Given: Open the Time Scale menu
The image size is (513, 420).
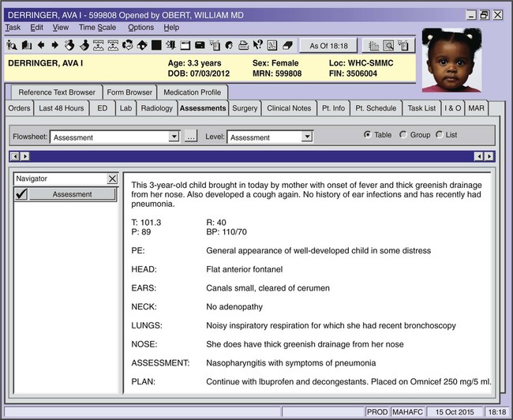Looking at the screenshot, I should coord(97,27).
